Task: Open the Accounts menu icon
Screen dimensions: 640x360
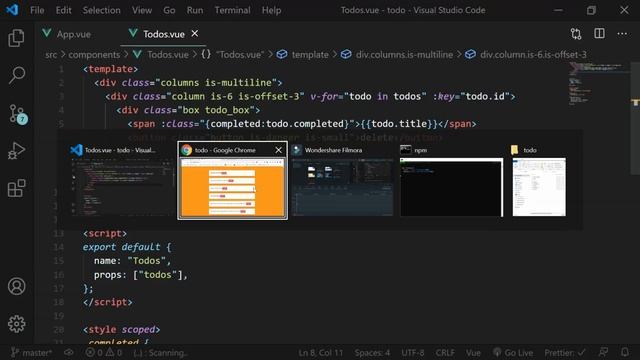Action: click(x=16, y=287)
